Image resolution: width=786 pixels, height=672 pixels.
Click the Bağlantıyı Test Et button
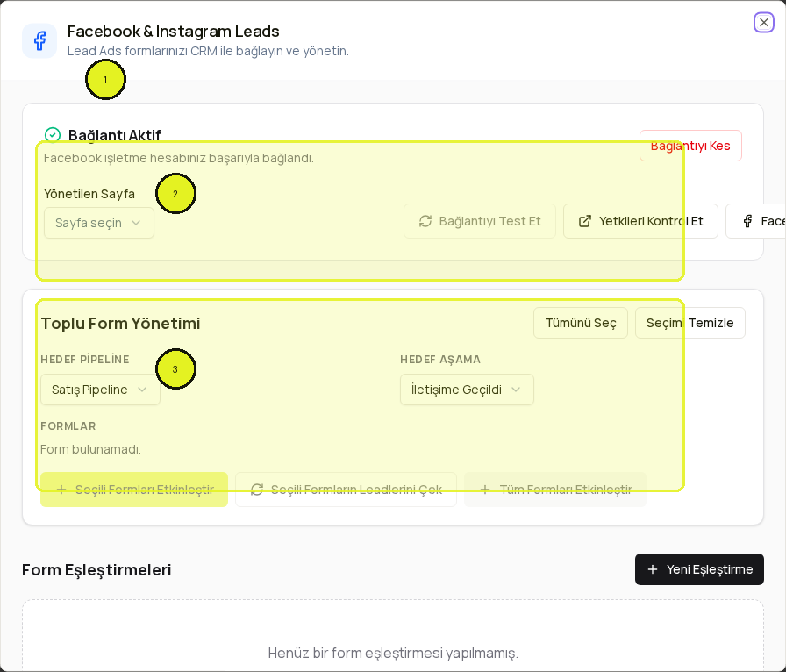pyautogui.click(x=480, y=221)
